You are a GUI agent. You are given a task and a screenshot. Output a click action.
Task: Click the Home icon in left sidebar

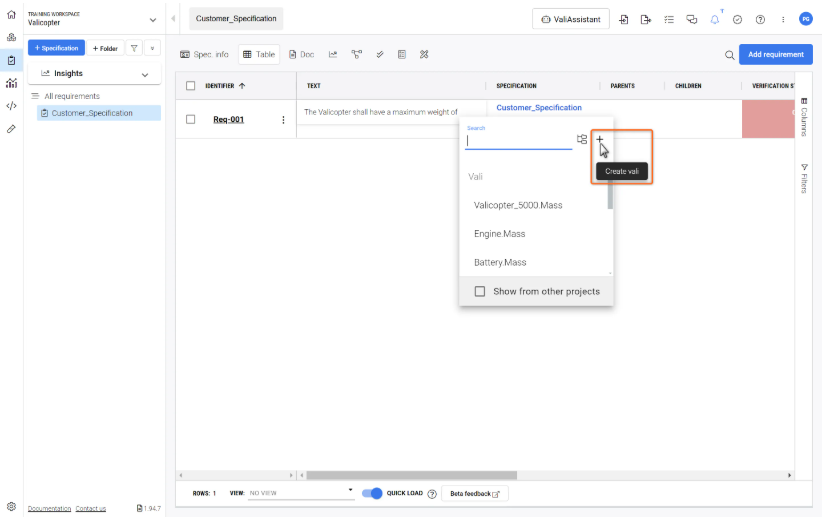click(x=11, y=15)
